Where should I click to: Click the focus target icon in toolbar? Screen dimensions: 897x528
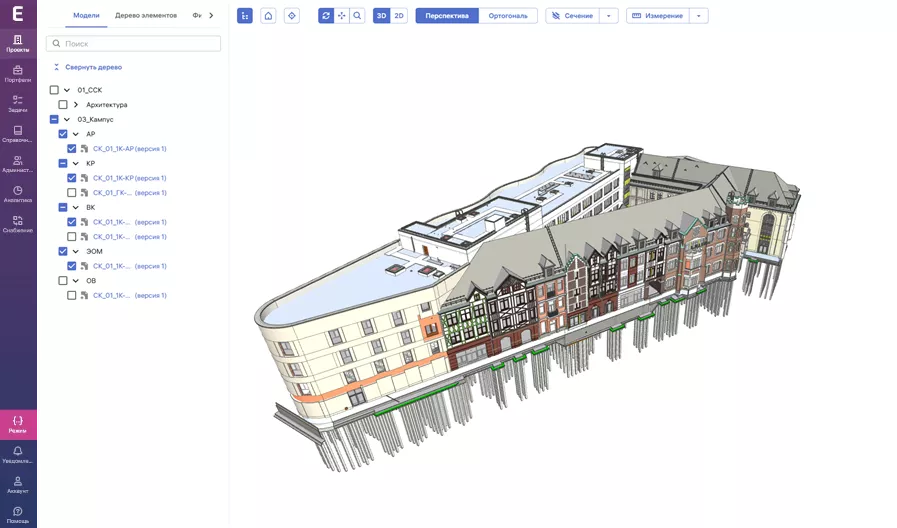[292, 16]
